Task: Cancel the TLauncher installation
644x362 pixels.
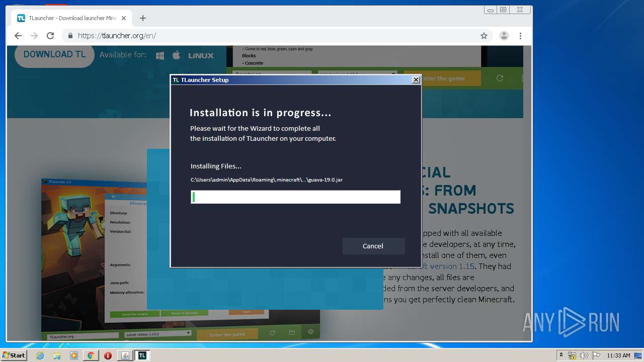Action: pos(373,246)
